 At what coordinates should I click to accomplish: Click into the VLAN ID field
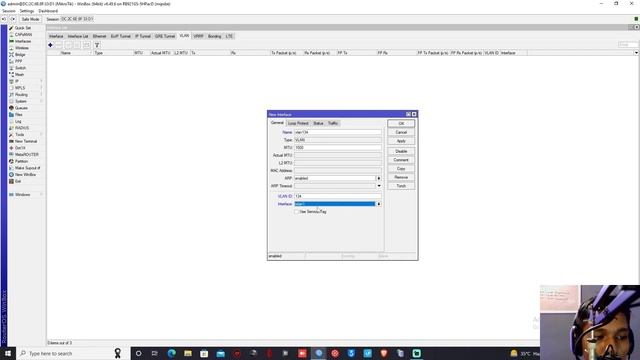pos(338,196)
